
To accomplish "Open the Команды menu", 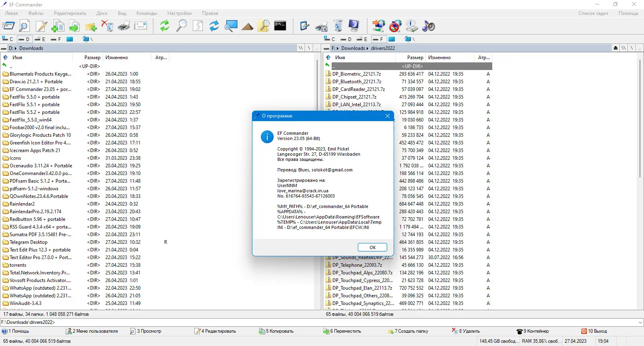I will 147,13.
